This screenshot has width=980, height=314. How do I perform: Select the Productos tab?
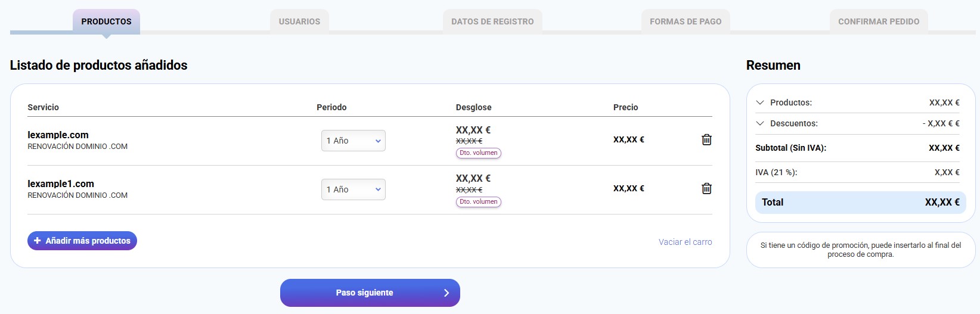[x=106, y=21]
